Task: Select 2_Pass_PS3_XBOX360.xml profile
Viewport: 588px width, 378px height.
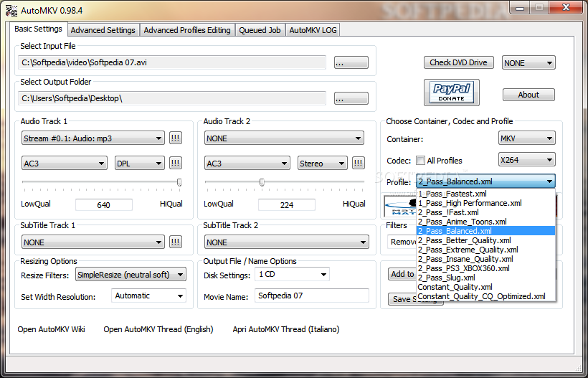Action: [485, 268]
